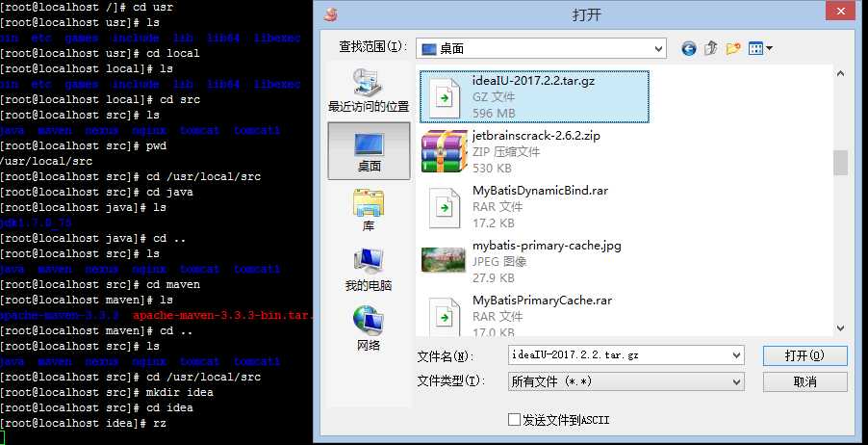868x445 pixels.
Task: Expand the 文件类型 file type dropdown
Action: [737, 381]
